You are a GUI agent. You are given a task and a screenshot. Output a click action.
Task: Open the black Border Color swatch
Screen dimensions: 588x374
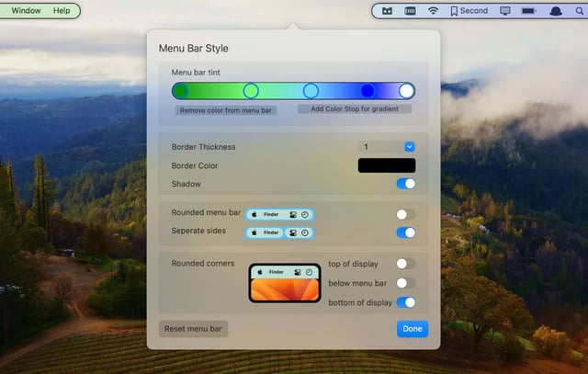pyautogui.click(x=387, y=165)
